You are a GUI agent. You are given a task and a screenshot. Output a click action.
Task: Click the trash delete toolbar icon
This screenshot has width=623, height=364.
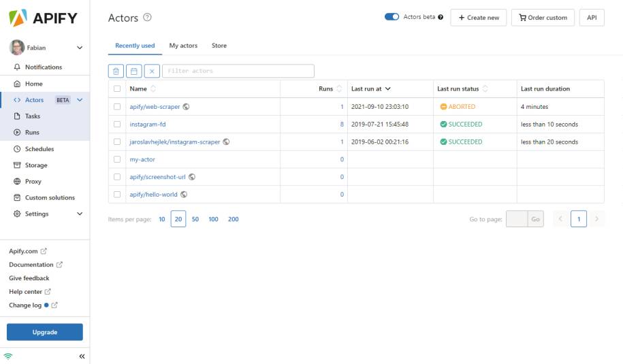116,71
